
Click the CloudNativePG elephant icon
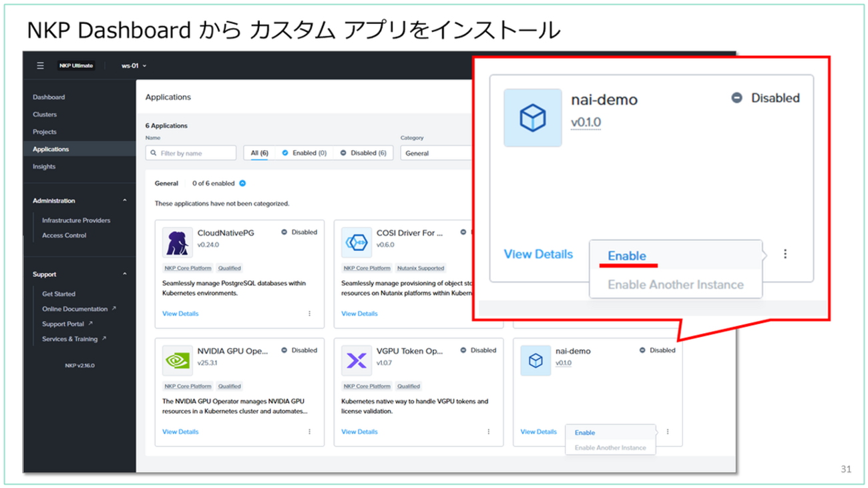coord(177,242)
